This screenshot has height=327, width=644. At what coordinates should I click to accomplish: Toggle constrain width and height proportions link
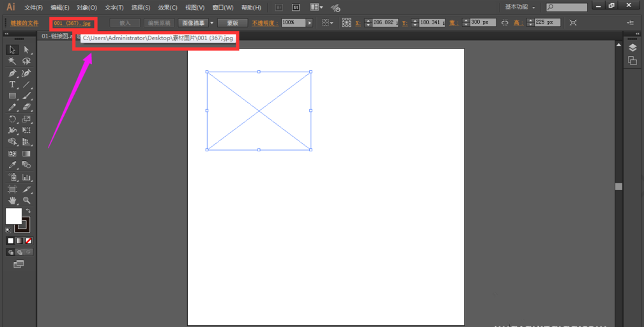[505, 22]
